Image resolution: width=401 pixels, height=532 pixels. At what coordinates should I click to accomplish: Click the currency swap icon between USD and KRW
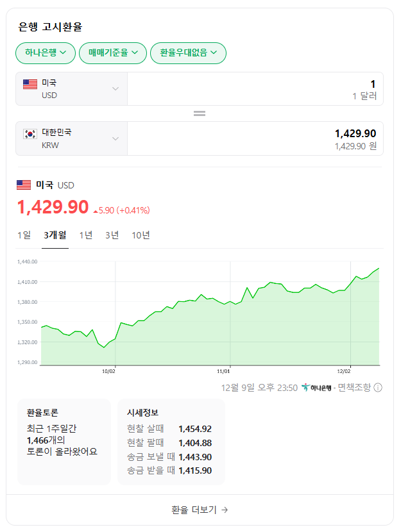200,113
